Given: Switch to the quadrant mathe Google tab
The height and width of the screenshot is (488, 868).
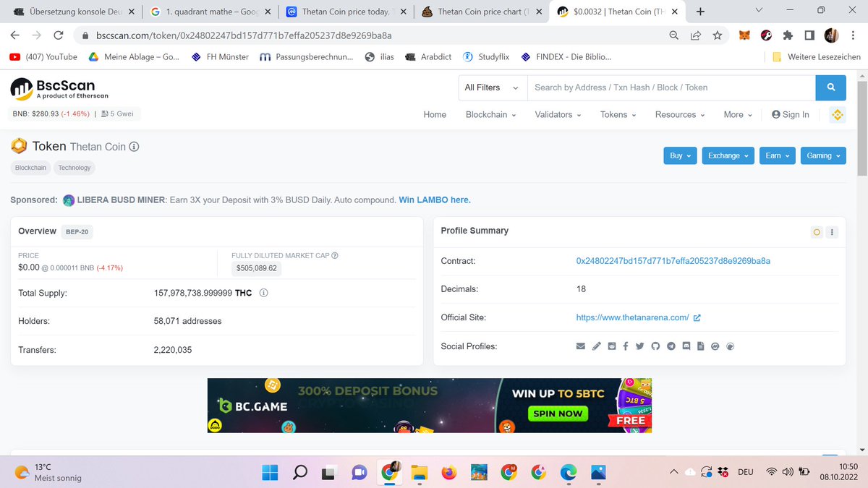Looking at the screenshot, I should (209, 12).
